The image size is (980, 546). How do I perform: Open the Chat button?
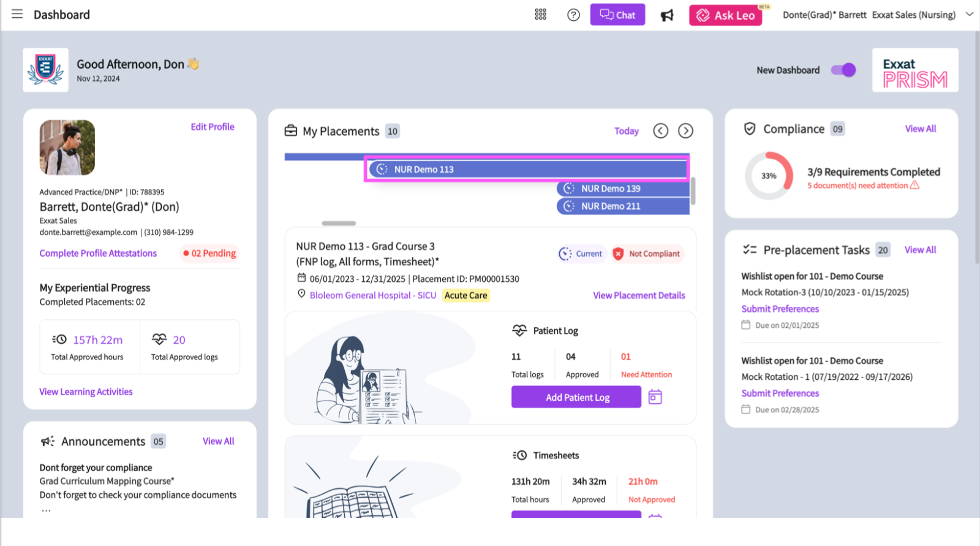point(617,15)
